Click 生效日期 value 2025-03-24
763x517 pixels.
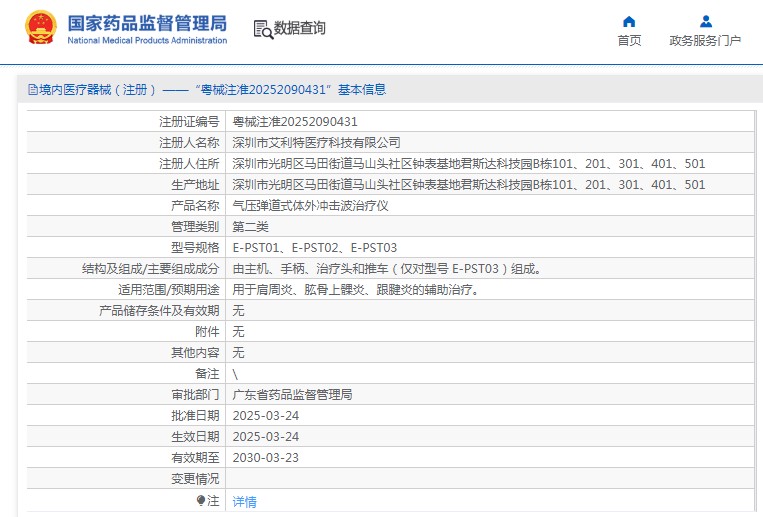[266, 437]
